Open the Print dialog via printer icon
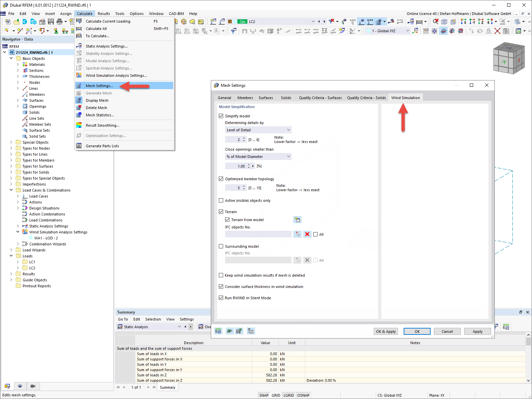The height and width of the screenshot is (399, 532). pos(60,21)
